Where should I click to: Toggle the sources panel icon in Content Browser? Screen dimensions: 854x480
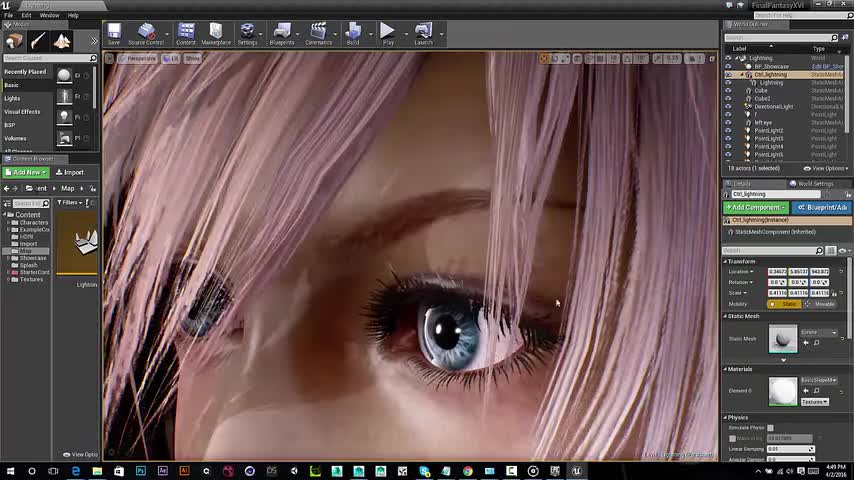pos(7,203)
